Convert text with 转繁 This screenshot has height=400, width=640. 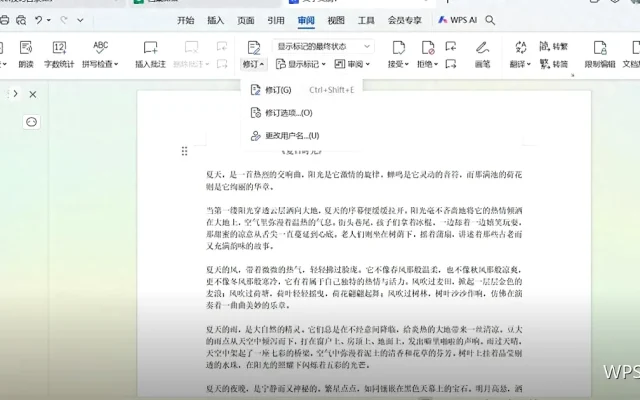click(x=554, y=46)
